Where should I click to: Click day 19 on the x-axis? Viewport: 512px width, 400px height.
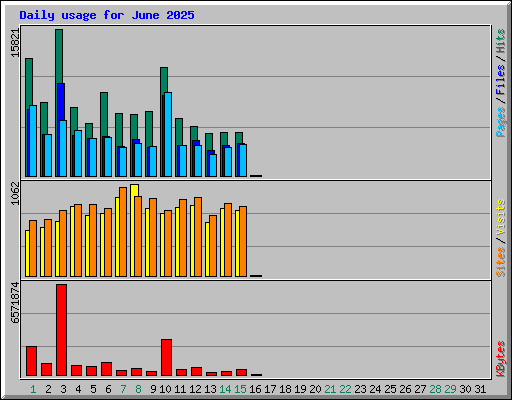pyautogui.click(x=300, y=389)
